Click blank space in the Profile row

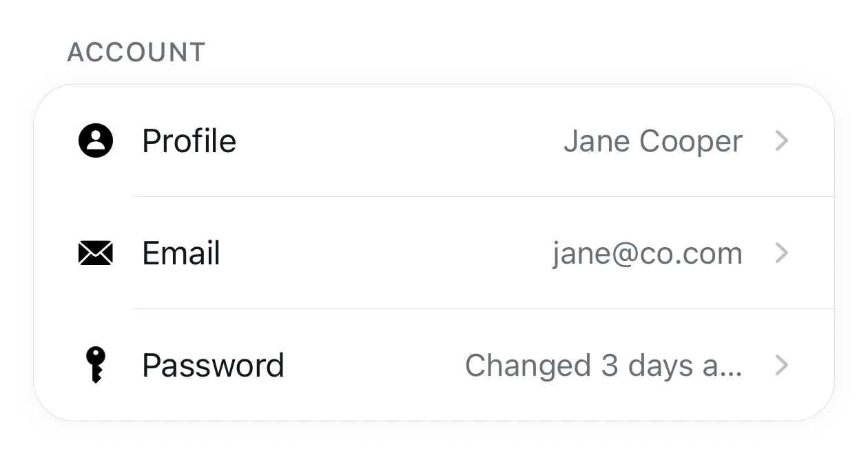click(x=400, y=141)
